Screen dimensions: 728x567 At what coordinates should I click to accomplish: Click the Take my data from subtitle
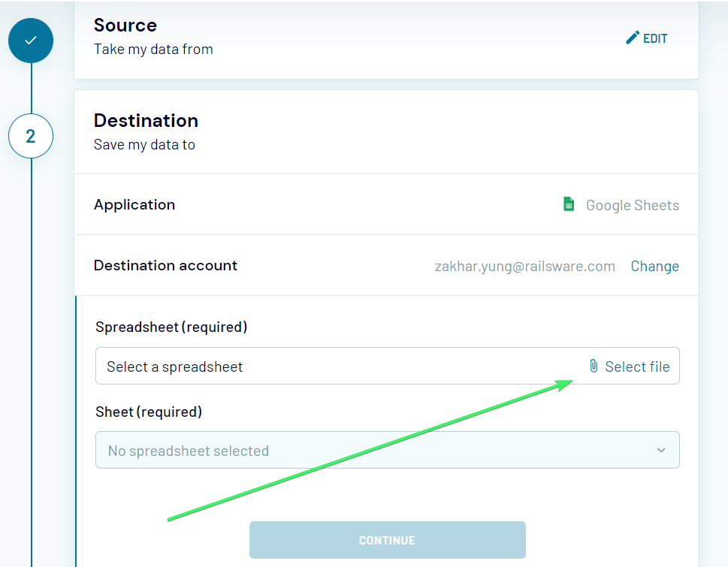153,49
